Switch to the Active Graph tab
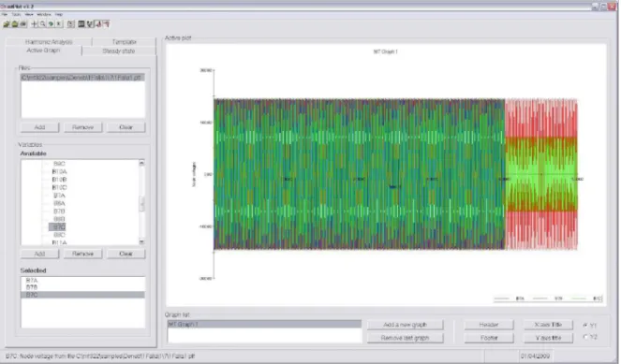The width and height of the screenshot is (621, 364). click(43, 51)
